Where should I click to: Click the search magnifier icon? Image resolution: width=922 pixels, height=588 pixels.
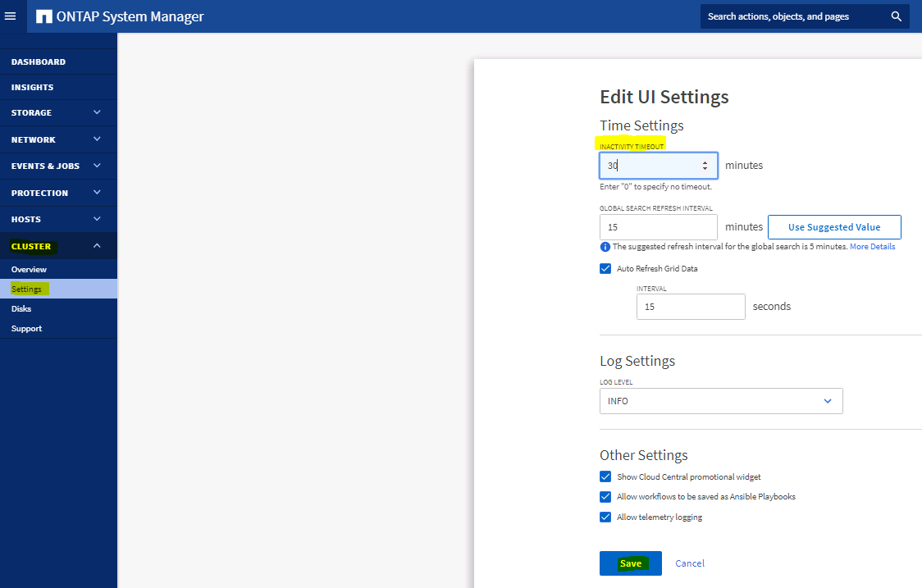pyautogui.click(x=896, y=16)
